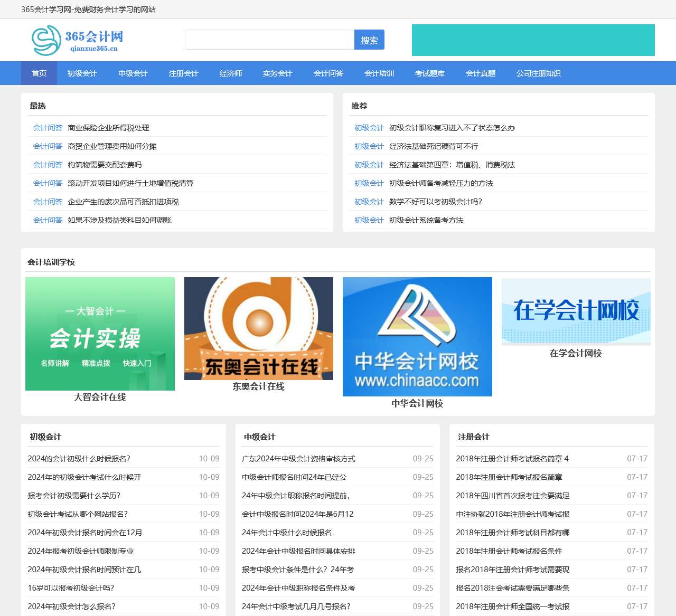Open 广东2024年中级会计资格审核方式 article

(x=298, y=459)
